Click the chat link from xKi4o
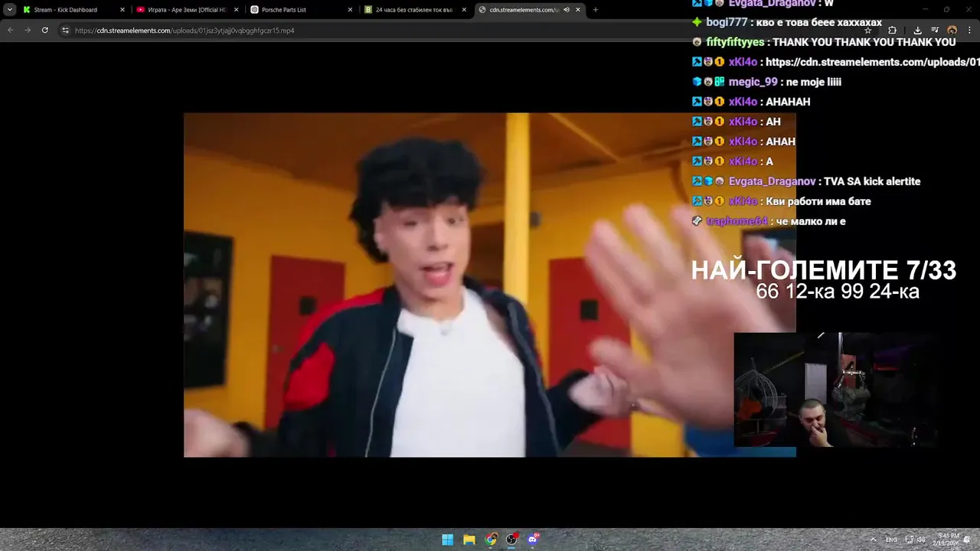Screen dimensions: 980x551 [x=872, y=62]
